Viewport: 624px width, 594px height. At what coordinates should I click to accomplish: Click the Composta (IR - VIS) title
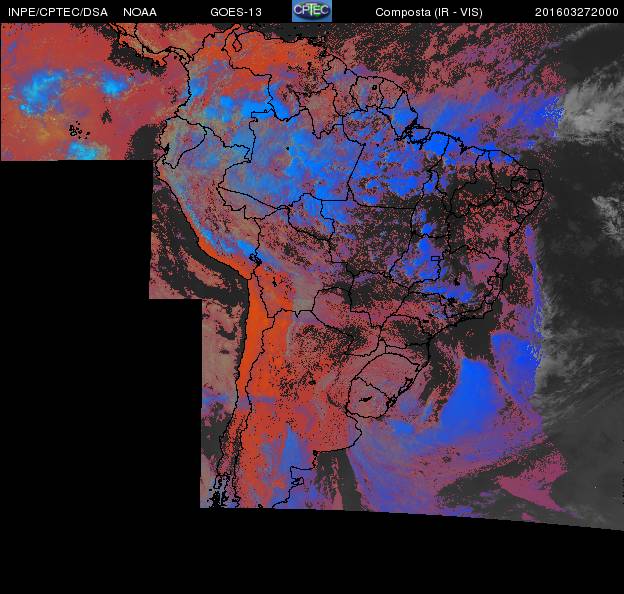(x=429, y=12)
